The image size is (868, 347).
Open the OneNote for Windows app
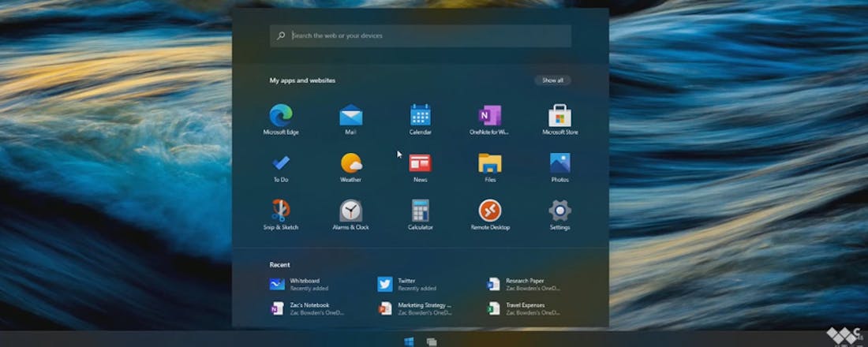click(489, 119)
